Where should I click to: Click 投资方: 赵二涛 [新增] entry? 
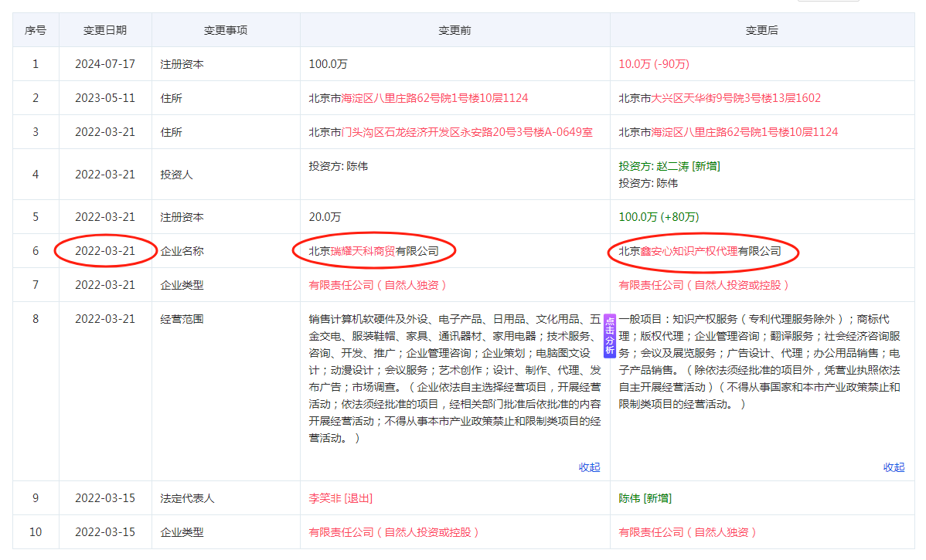[669, 166]
